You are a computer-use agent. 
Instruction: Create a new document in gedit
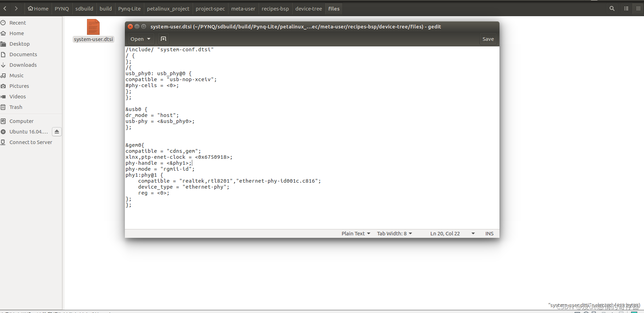point(163,39)
